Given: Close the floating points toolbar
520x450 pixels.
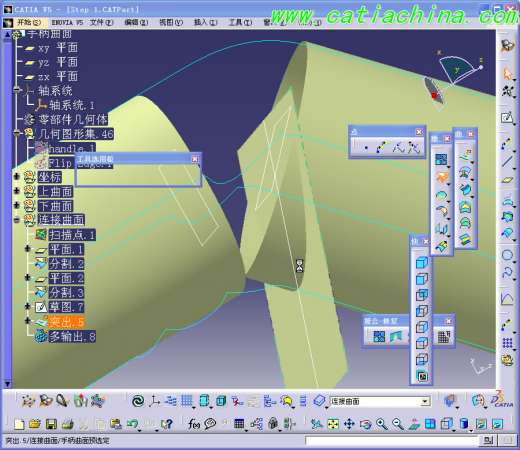Looking at the screenshot, I should (x=419, y=132).
